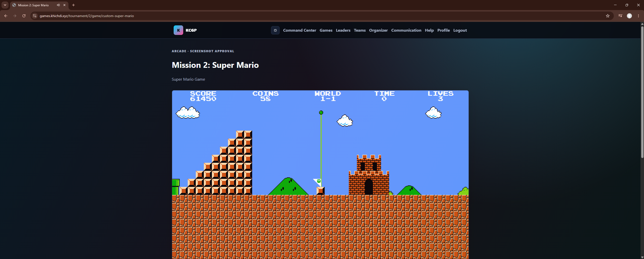Click the WORLD 1-1 indicator

328,96
